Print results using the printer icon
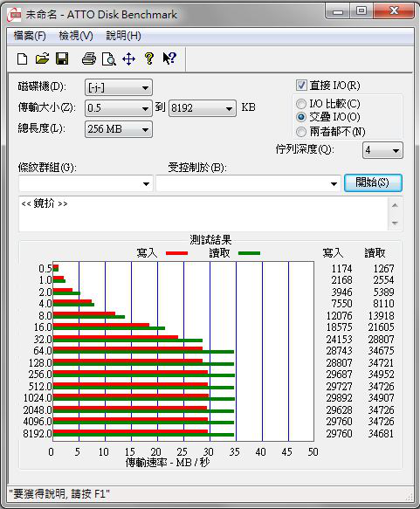 point(88,58)
